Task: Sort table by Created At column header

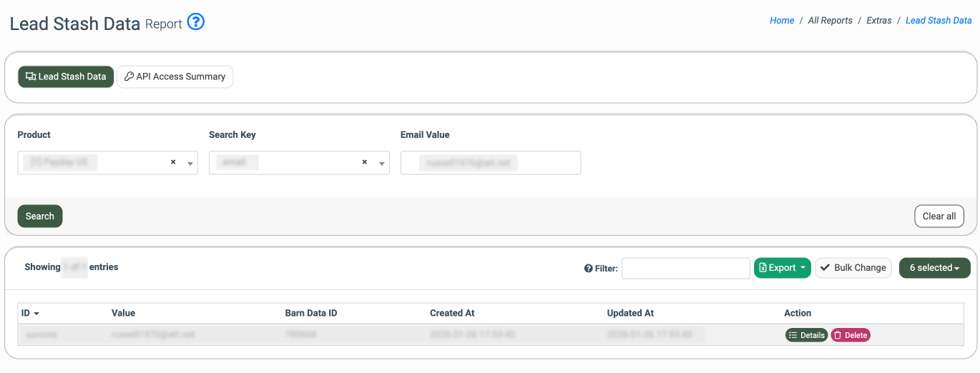Action: [452, 313]
